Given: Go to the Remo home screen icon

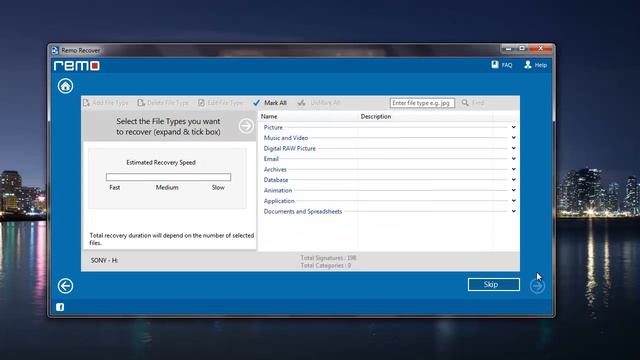Looking at the screenshot, I should (x=65, y=86).
